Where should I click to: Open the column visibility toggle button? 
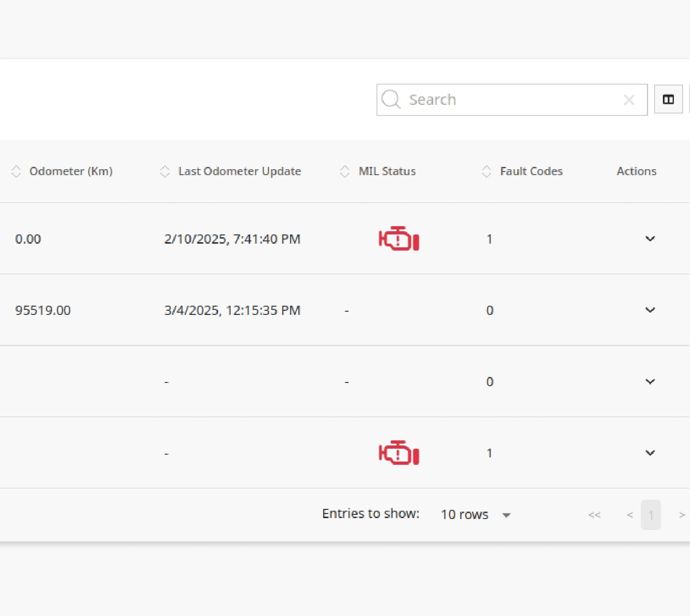tap(668, 99)
